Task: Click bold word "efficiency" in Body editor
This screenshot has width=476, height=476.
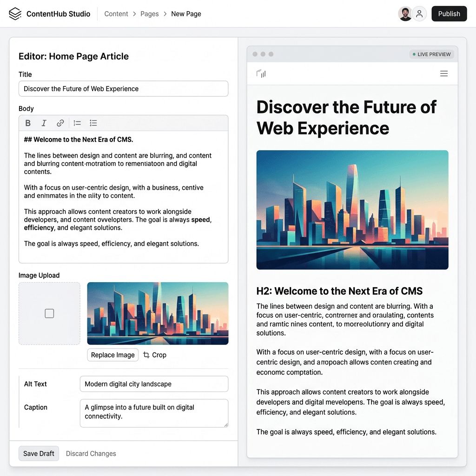Action: point(39,228)
